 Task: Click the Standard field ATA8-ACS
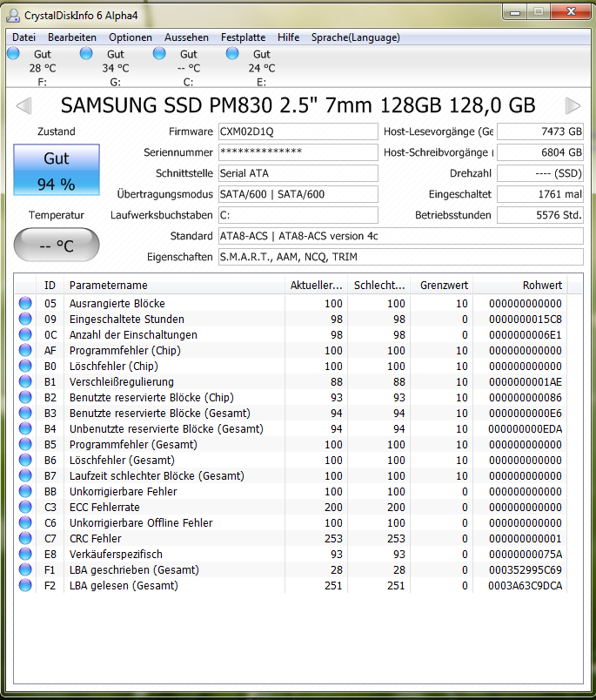[x=400, y=236]
